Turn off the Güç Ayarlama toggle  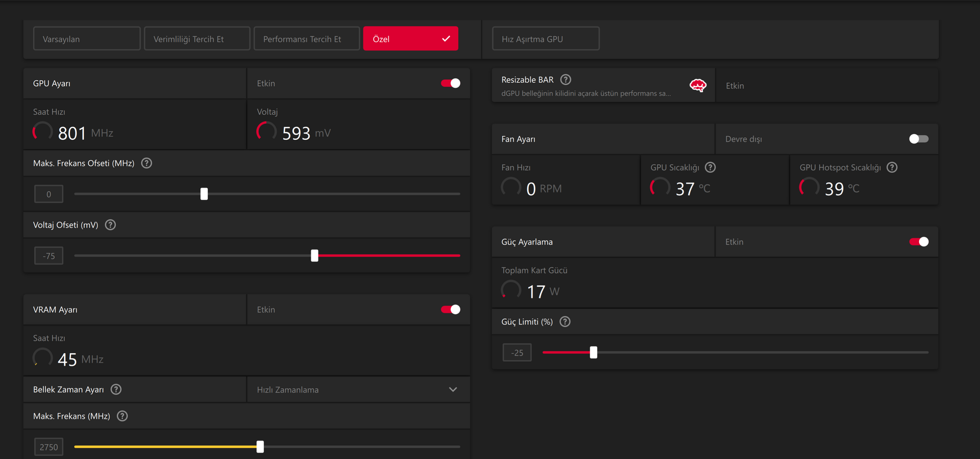[919, 242]
